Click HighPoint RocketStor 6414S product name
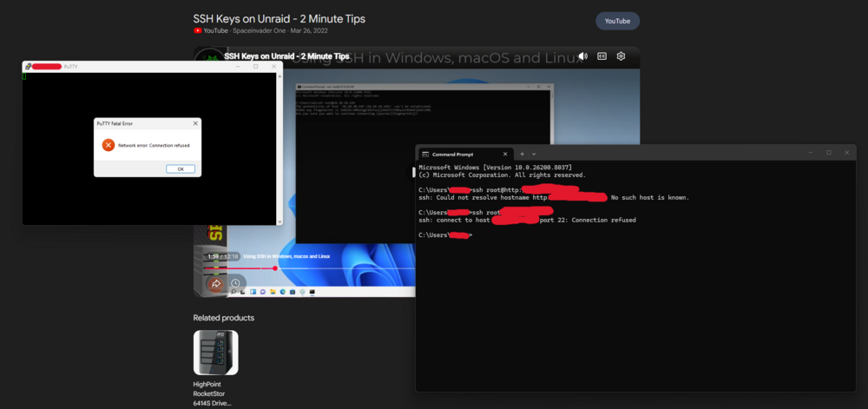The height and width of the screenshot is (409, 868). point(212,393)
